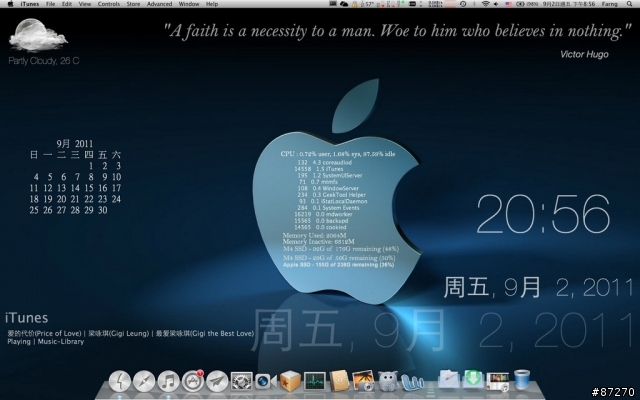Click the '9月 2011' calendar heading
The width and height of the screenshot is (640, 400).
(75, 144)
